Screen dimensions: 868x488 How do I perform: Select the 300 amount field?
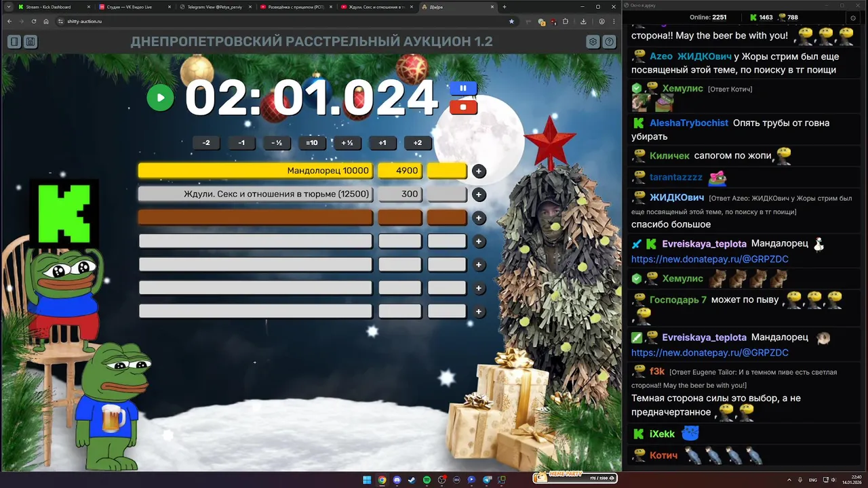pyautogui.click(x=399, y=195)
